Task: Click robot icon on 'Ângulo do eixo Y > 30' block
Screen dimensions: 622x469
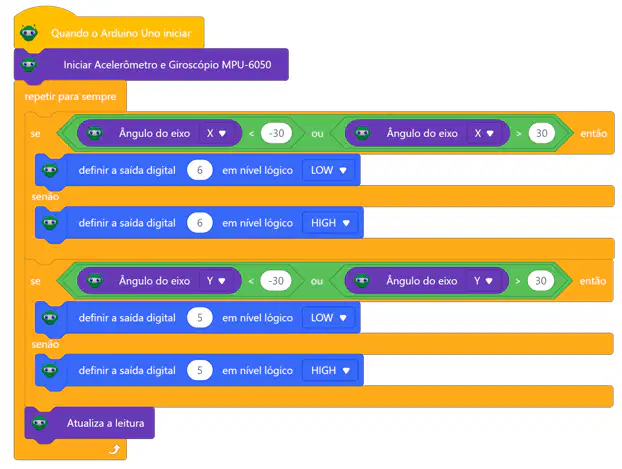Action: pyautogui.click(x=362, y=281)
